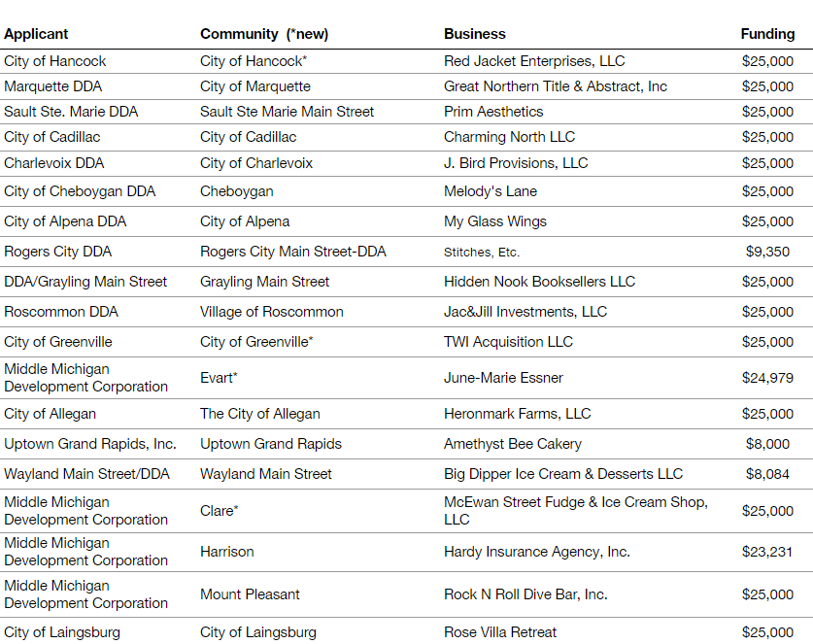This screenshot has height=644, width=813.
Task: Select the Red Jacket Enterprises, LLC cell
Action: coord(534,61)
